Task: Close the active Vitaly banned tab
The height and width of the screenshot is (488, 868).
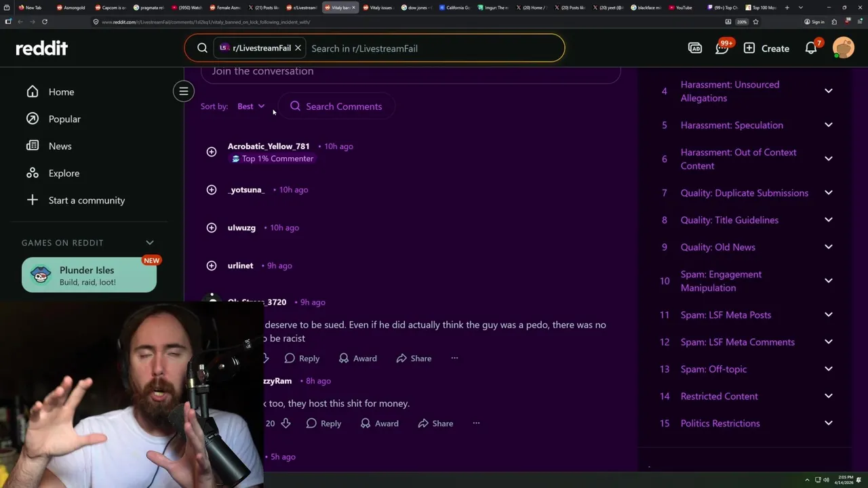Action: point(353,7)
